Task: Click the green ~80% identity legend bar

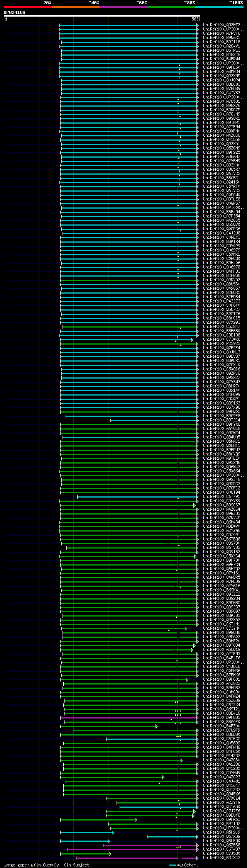Action: [x=171, y=7]
